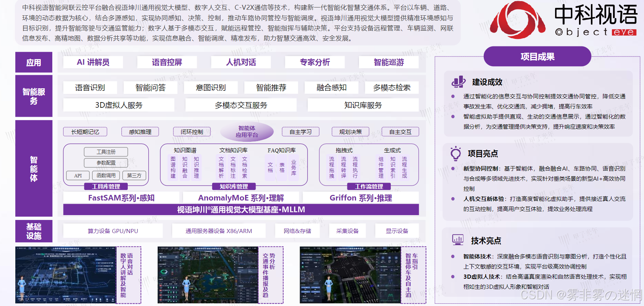Click the 智能体技术 bold bullet text
Image resolution: width=644 pixels, height=306 pixels.
tap(477, 256)
